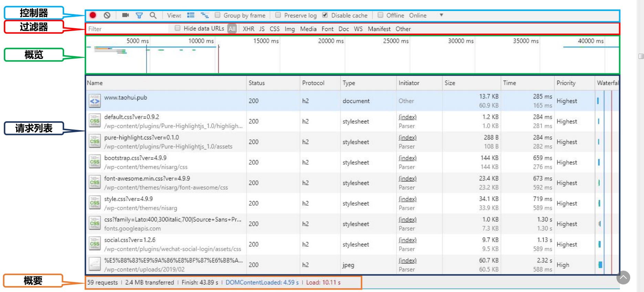Filter requests by Doc
644x292 pixels.
click(344, 29)
